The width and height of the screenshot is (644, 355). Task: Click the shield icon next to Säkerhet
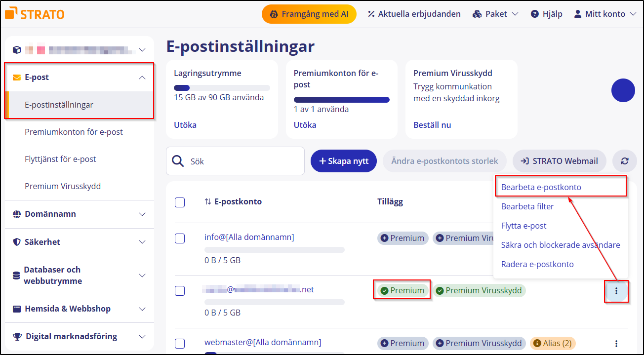pyautogui.click(x=16, y=241)
